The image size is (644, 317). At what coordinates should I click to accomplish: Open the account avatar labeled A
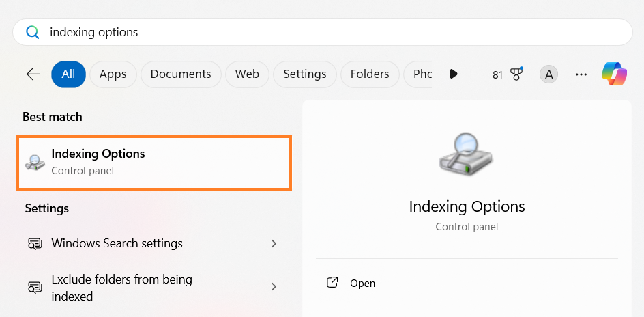point(548,74)
